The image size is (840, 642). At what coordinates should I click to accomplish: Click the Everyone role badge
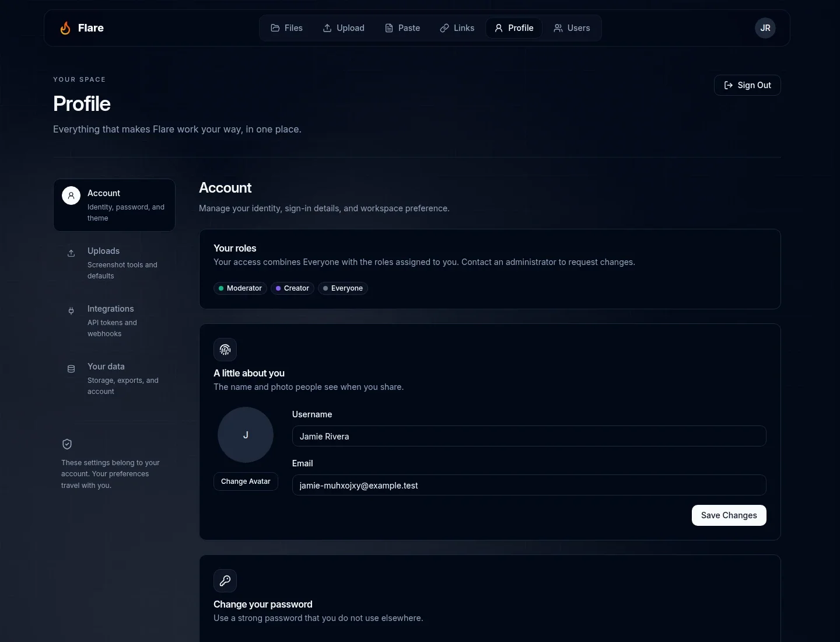(343, 288)
